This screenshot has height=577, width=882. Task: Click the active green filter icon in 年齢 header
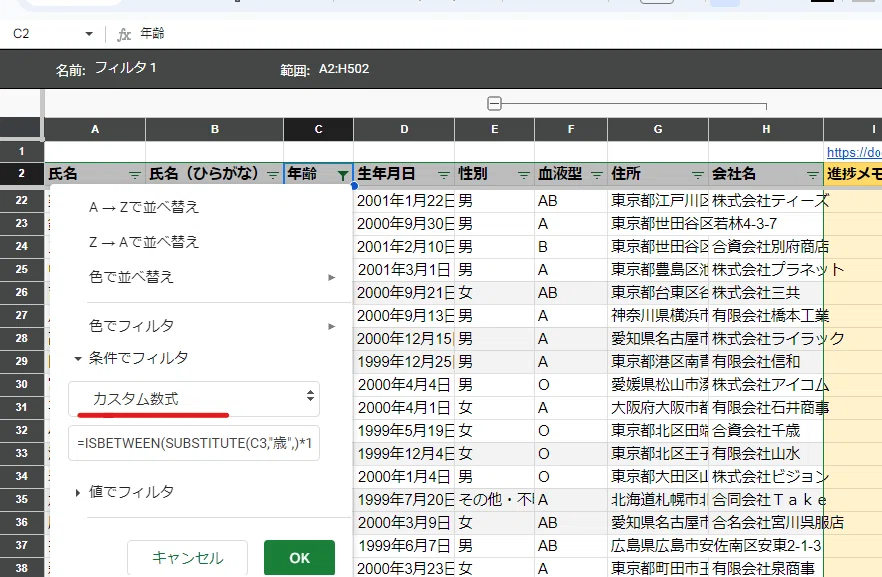(x=343, y=175)
